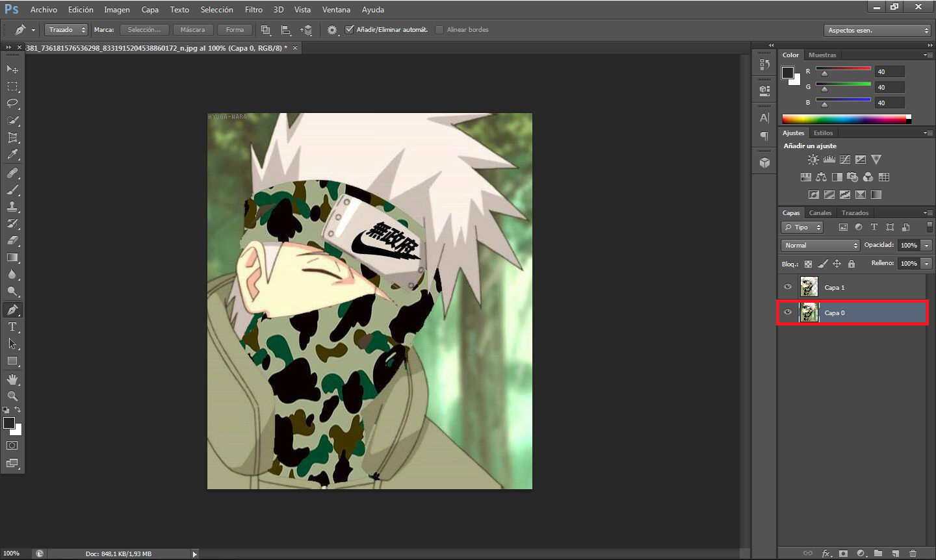Image resolution: width=936 pixels, height=560 pixels.
Task: Create a new group folder in Capas panel
Action: click(878, 553)
